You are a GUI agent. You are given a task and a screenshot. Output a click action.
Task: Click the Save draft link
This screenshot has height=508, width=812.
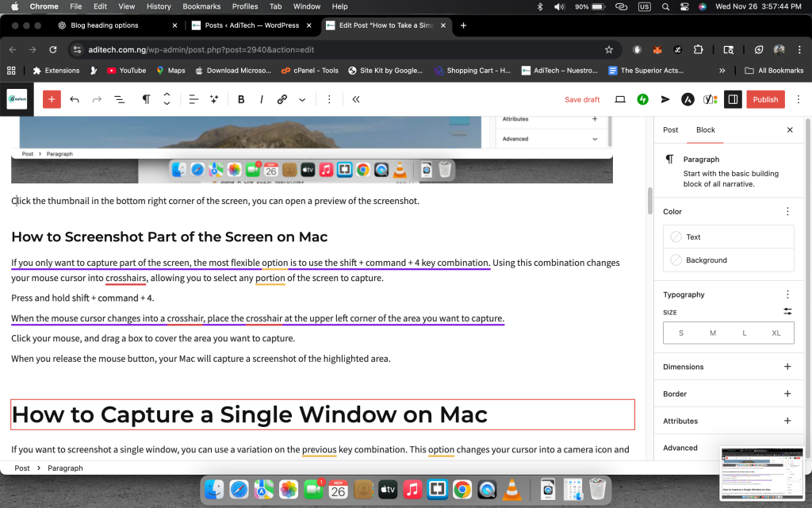click(582, 99)
